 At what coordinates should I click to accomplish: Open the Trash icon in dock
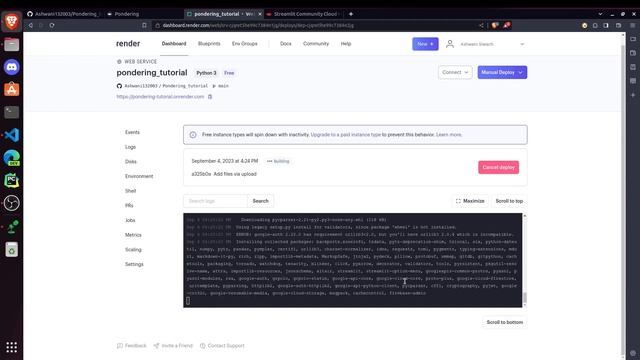11,249
